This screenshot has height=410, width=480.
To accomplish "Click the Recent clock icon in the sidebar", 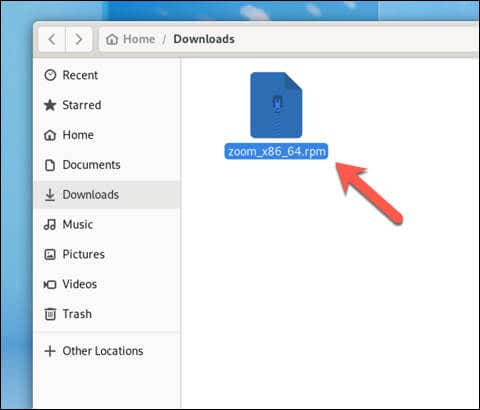I will pyautogui.click(x=50, y=75).
